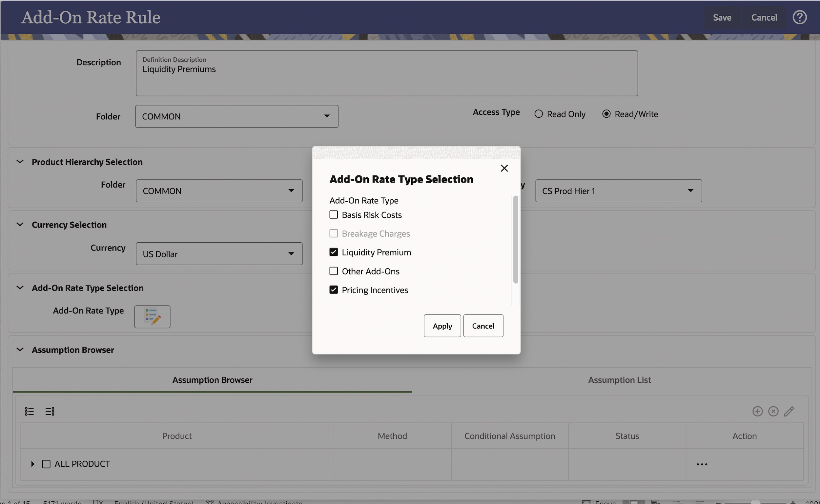
Task: Click the help question mark icon
Action: point(799,17)
